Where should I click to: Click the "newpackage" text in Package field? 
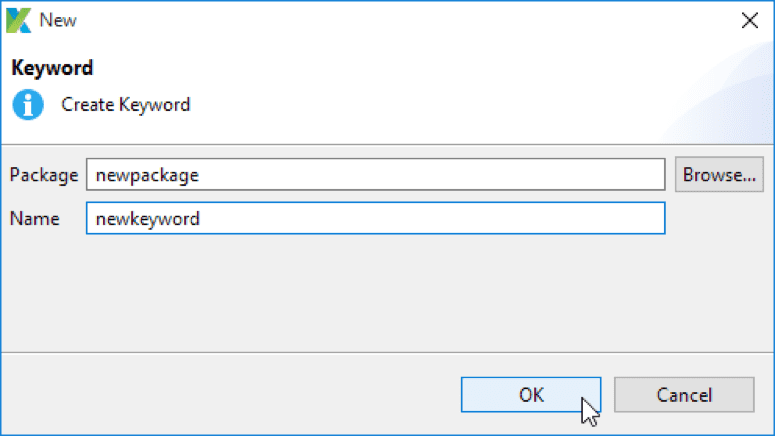[147, 175]
